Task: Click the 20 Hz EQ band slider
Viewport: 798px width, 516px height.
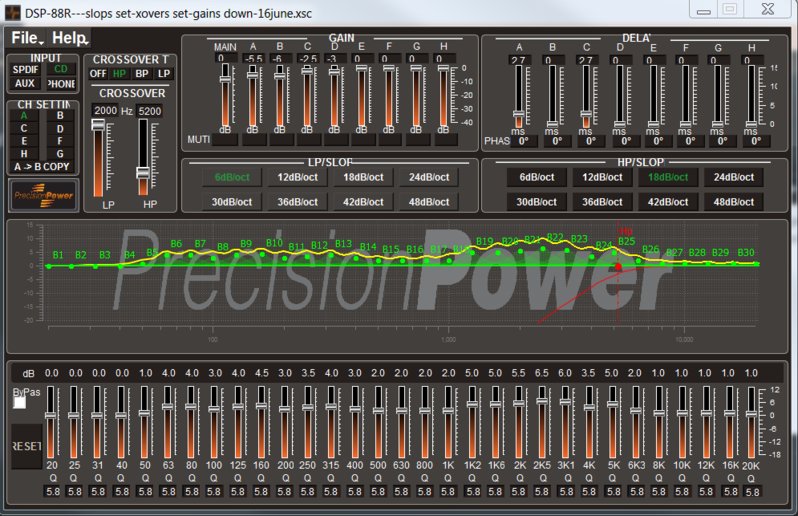Action: pyautogui.click(x=51, y=422)
